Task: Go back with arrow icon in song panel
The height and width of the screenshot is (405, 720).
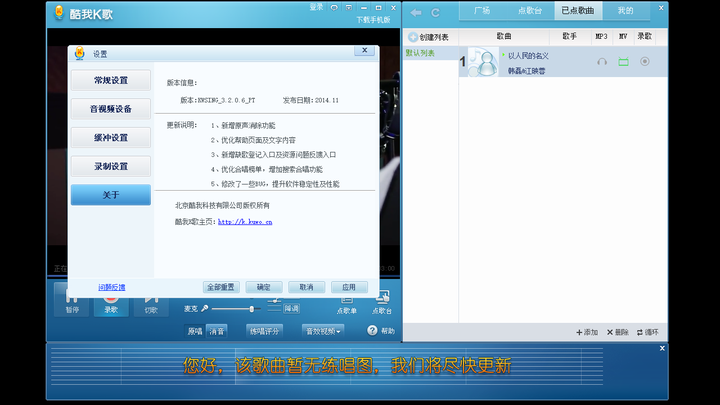Action: click(416, 13)
